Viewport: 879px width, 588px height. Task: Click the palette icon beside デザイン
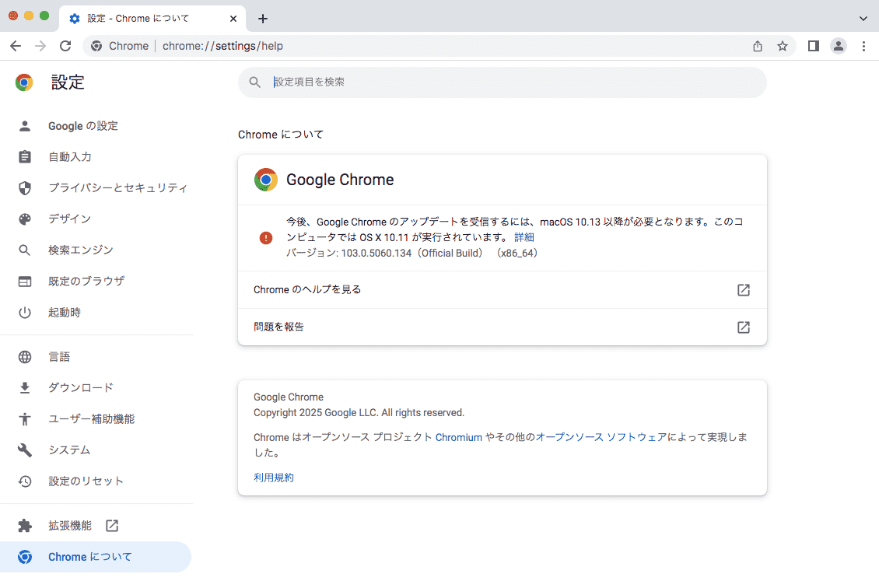pos(25,219)
